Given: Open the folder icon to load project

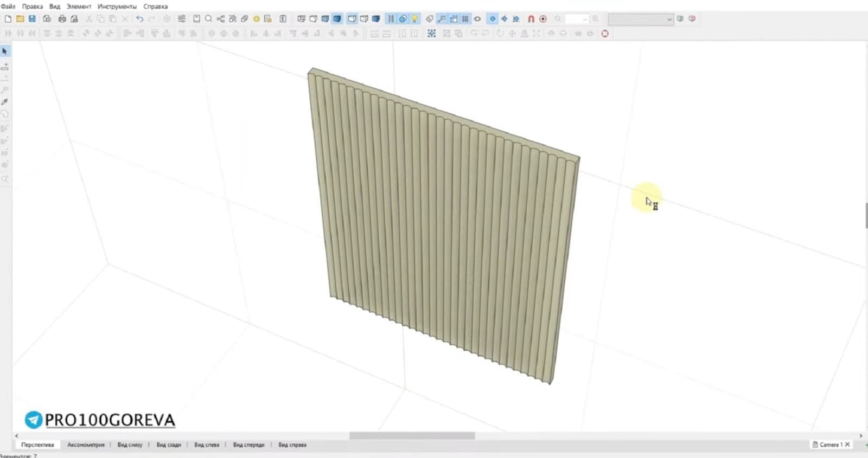Looking at the screenshot, I should click(20, 18).
